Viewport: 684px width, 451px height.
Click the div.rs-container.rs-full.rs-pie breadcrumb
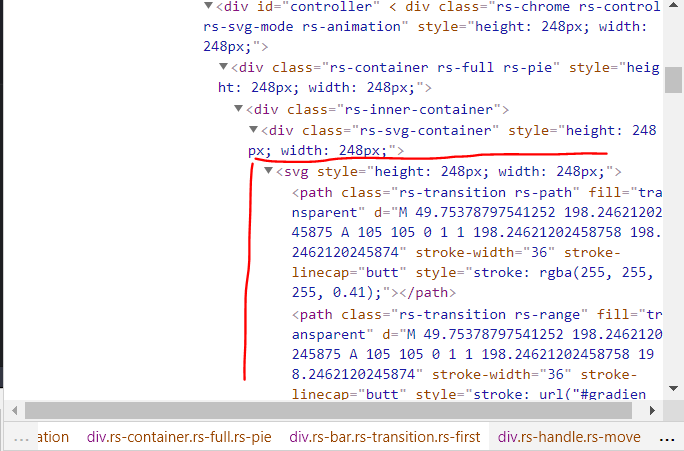click(179, 437)
